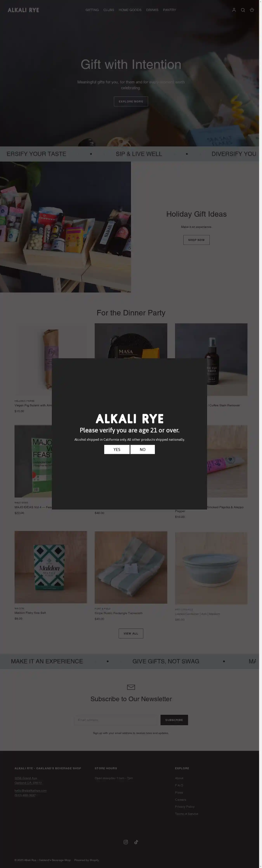Image resolution: width=262 pixels, height=868 pixels.
Task: Open the Clubs menu item
Action: point(108,10)
